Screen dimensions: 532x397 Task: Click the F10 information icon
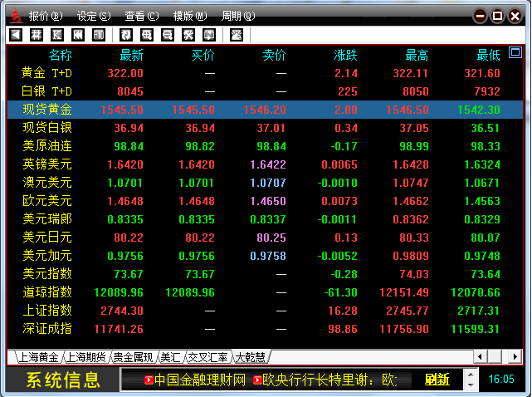[99, 35]
